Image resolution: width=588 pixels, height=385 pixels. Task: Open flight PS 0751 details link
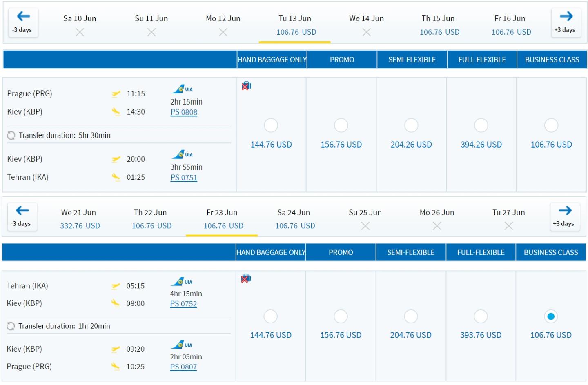(184, 178)
